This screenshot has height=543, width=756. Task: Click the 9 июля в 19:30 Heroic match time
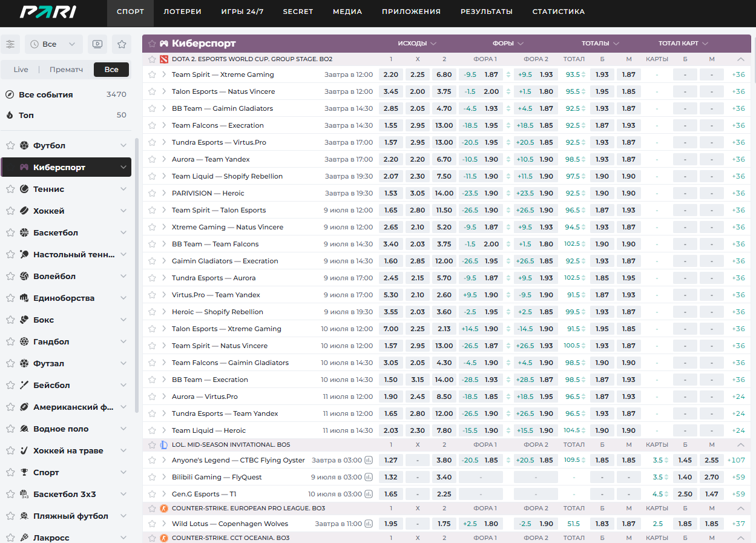(x=349, y=312)
